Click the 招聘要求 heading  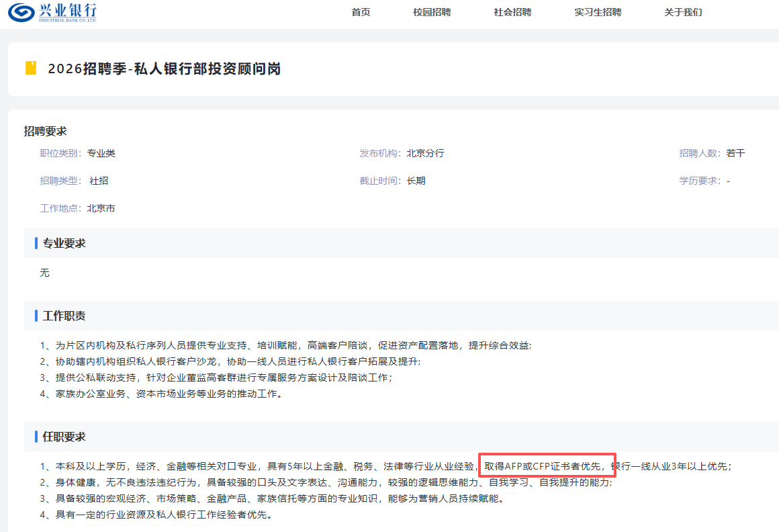[45, 131]
